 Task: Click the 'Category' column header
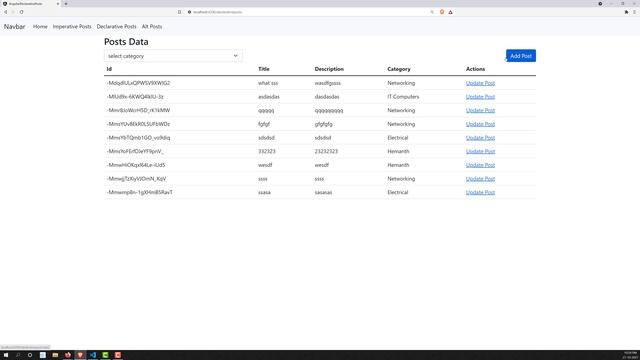coord(399,69)
